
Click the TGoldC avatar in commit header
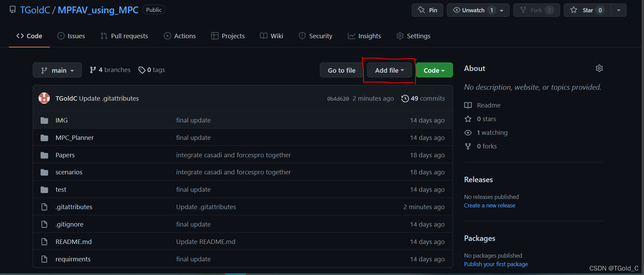(x=44, y=98)
